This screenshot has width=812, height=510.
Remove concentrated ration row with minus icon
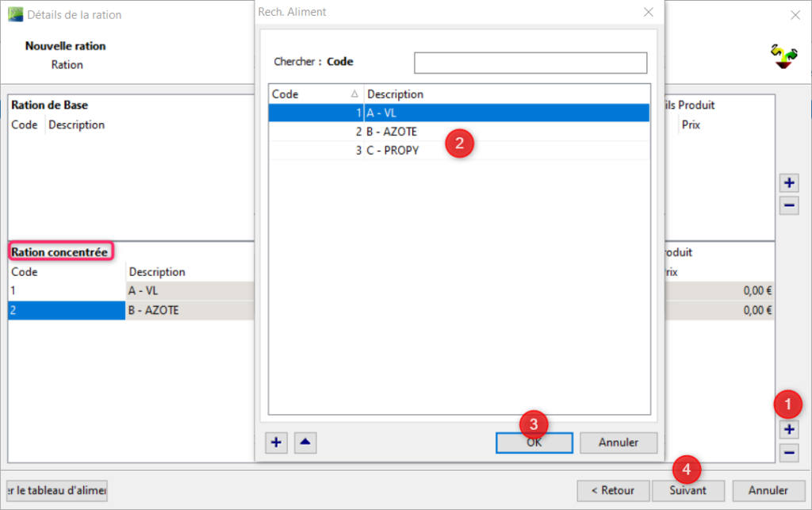coord(789,453)
